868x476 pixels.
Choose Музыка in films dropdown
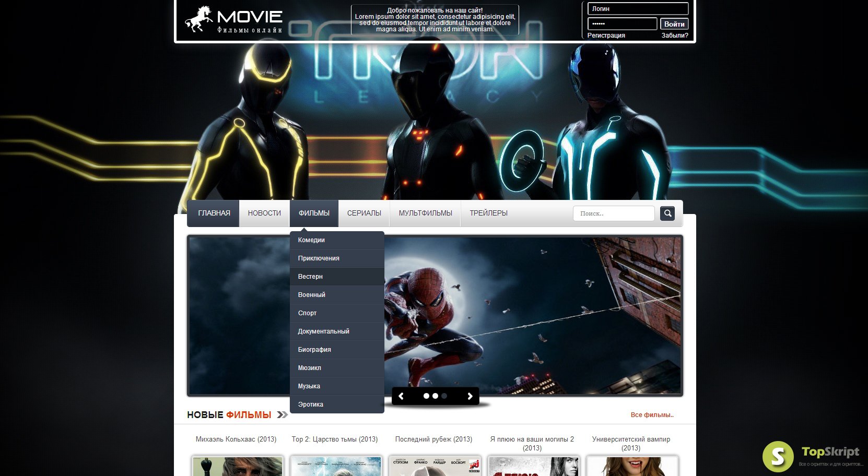[x=337, y=386]
